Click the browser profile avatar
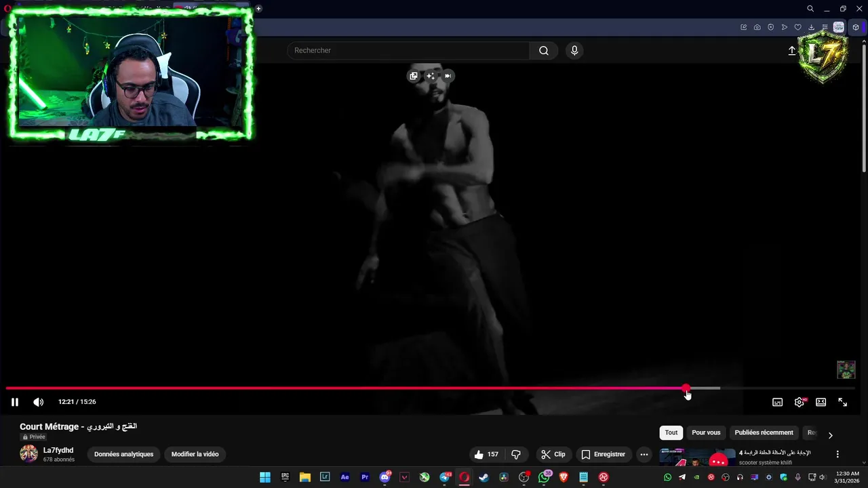 pyautogui.click(x=839, y=27)
